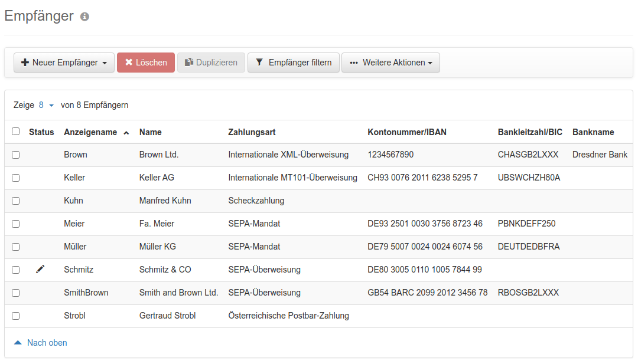Click IBAN GB54 BARC 2099 2012 3456 78
638x364 pixels.
(x=427, y=293)
